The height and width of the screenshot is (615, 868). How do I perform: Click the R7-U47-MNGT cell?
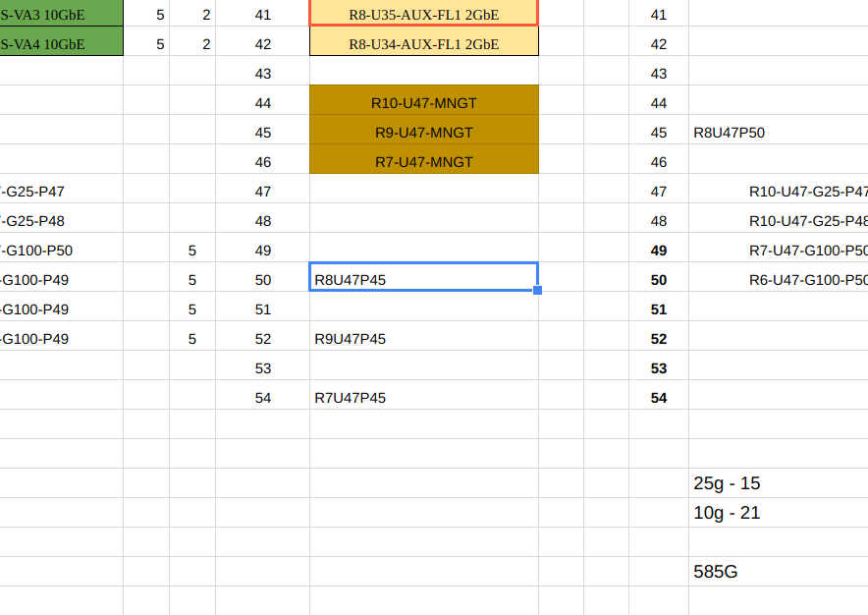pyautogui.click(x=423, y=159)
